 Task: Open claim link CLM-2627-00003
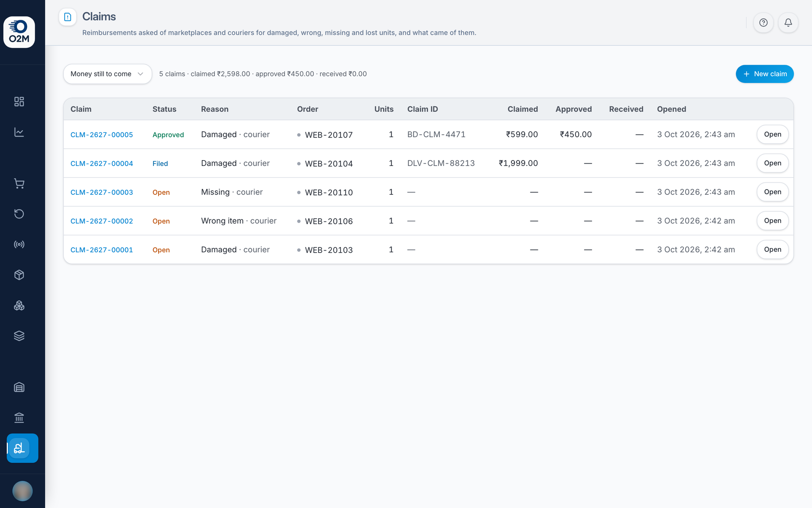pos(101,192)
